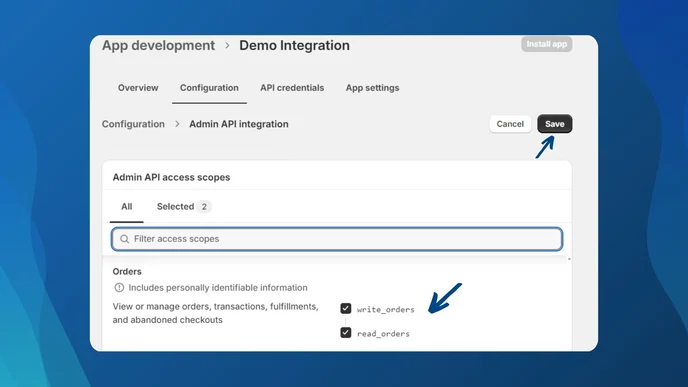Screen dimensions: 688x387
Task: Switch to the API credentials tab
Action: pos(292,88)
